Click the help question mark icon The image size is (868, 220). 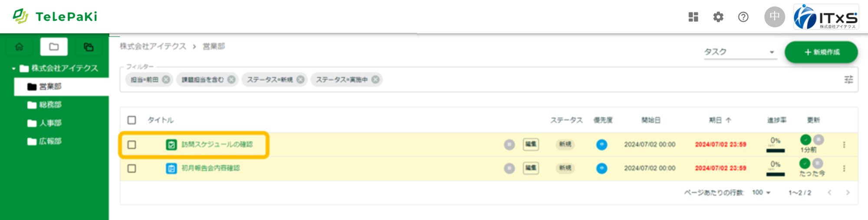click(x=743, y=17)
